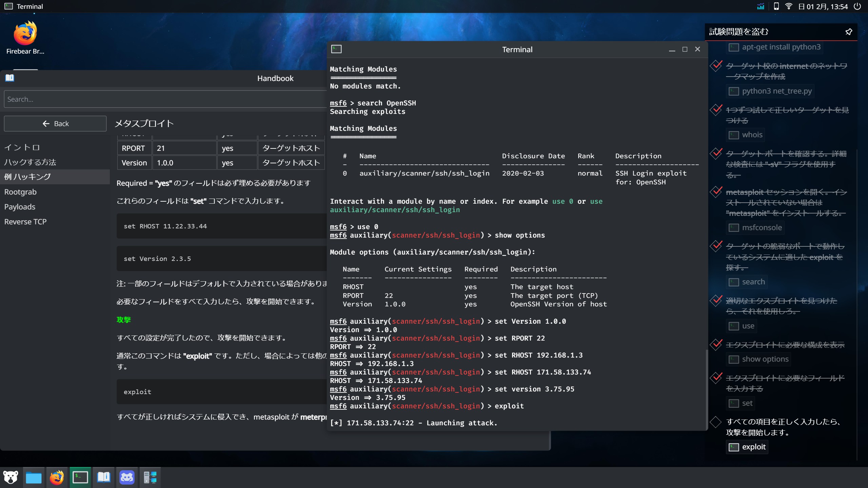Open the Handbook book icon in the taskbar
This screenshot has width=868, height=488.
click(x=103, y=477)
